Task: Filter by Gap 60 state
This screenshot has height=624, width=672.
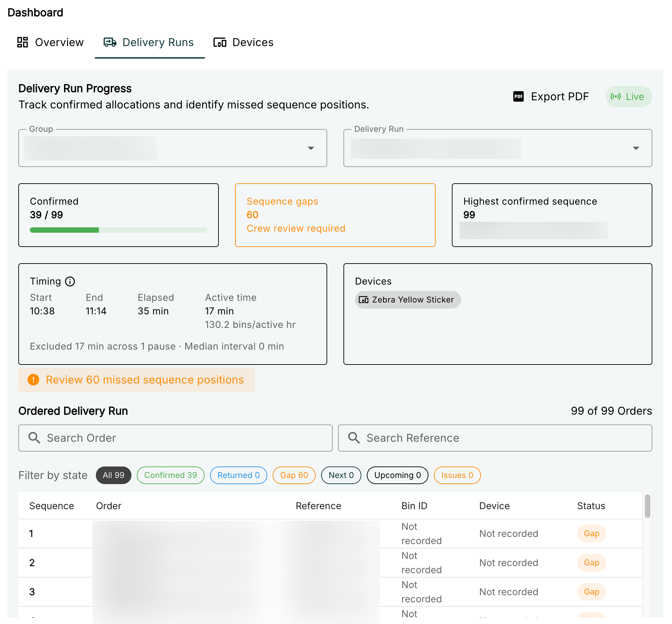Action: tap(294, 475)
